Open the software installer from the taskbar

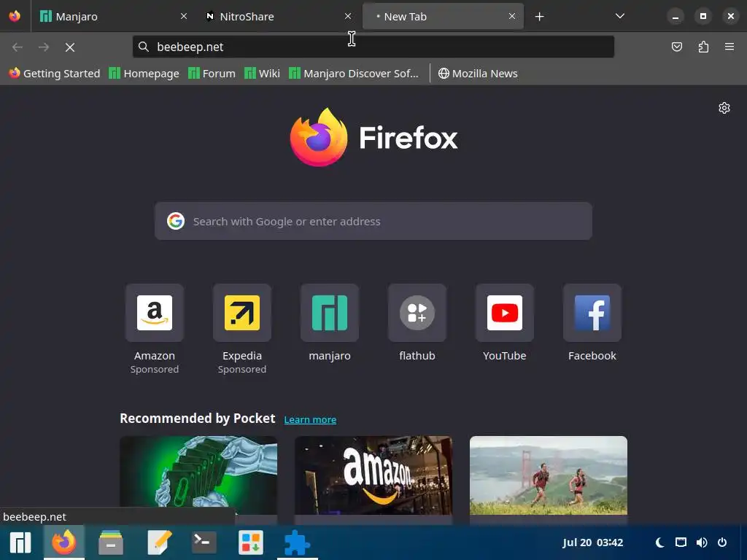click(251, 542)
